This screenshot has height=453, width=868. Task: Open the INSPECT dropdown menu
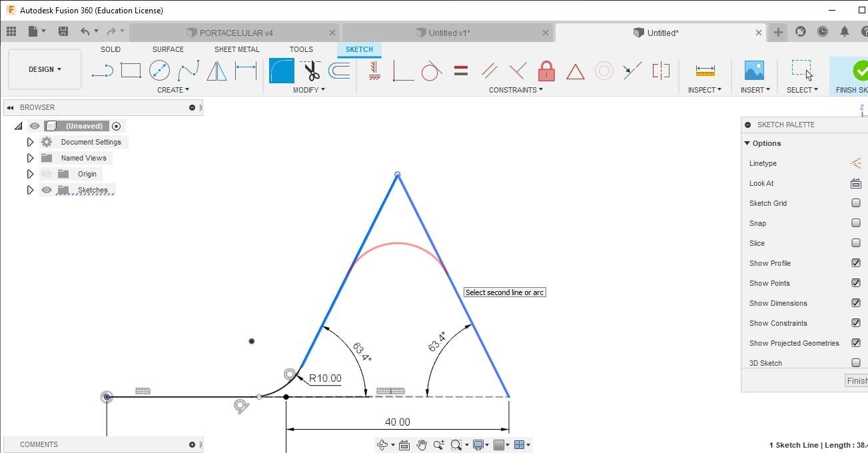click(x=705, y=90)
